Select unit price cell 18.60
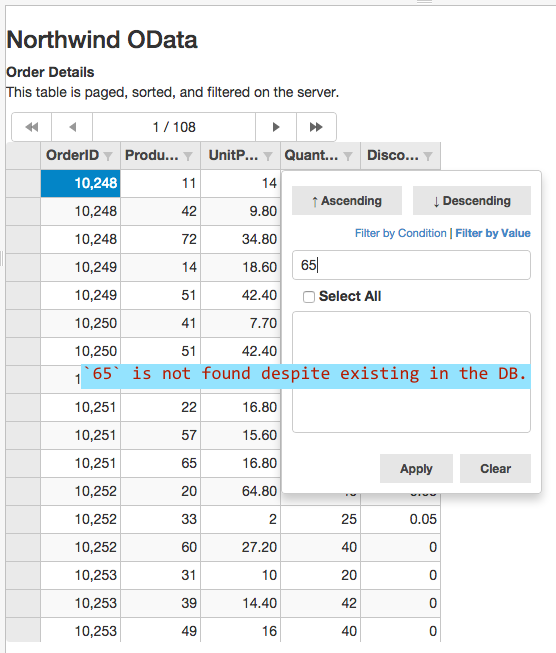This screenshot has height=653, width=556. coord(240,267)
